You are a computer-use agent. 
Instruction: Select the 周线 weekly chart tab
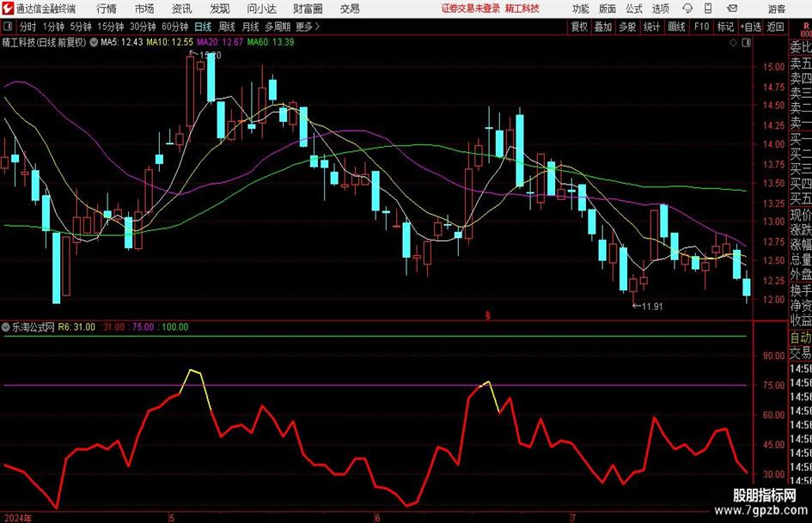pos(227,27)
